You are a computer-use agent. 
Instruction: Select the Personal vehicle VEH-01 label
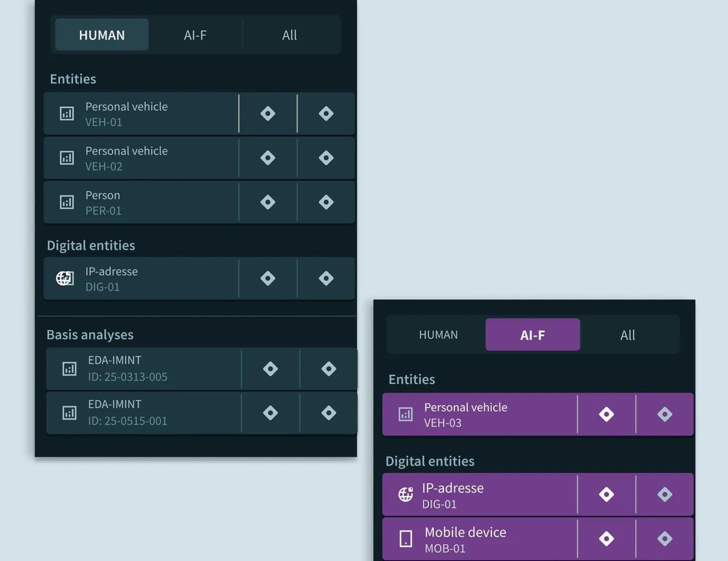126,114
